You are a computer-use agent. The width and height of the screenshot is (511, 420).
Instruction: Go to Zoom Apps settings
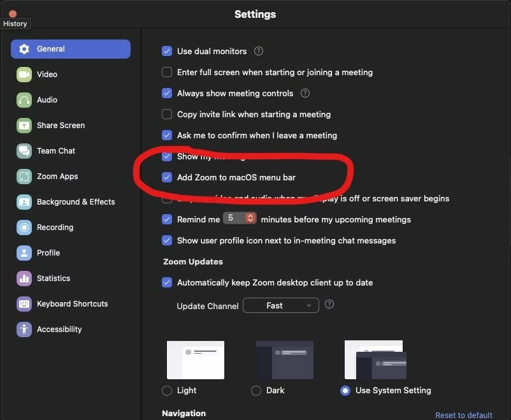point(71,177)
